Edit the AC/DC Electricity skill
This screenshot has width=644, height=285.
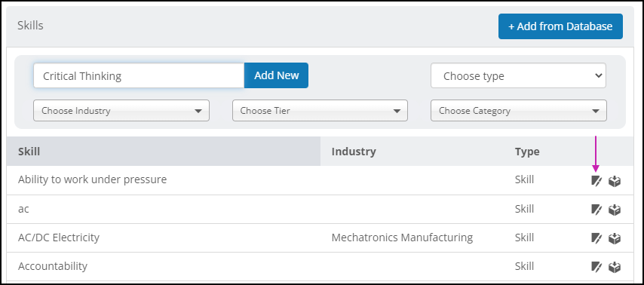[596, 238]
